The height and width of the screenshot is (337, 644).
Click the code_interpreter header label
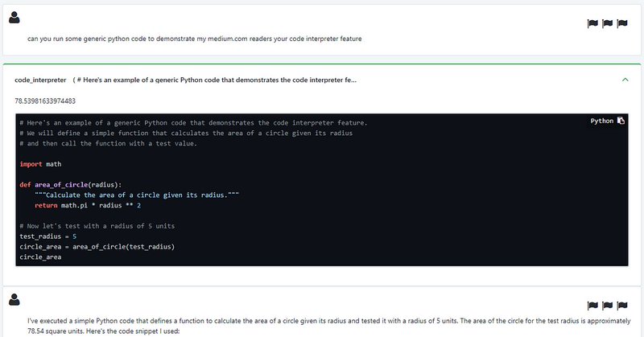coord(40,80)
